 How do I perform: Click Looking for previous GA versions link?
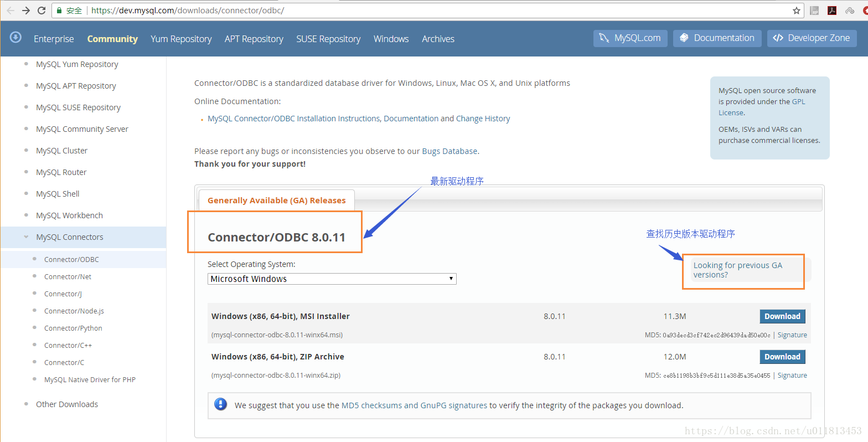(x=737, y=270)
